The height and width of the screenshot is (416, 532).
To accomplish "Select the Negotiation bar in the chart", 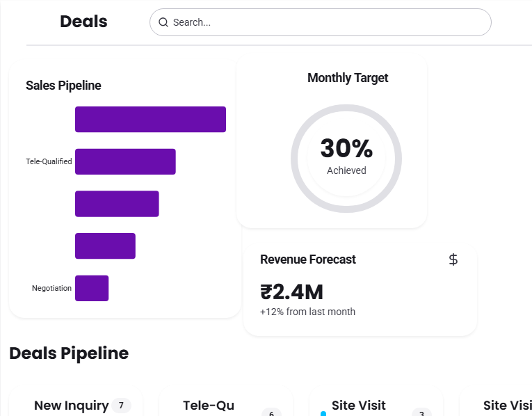I will click(92, 288).
